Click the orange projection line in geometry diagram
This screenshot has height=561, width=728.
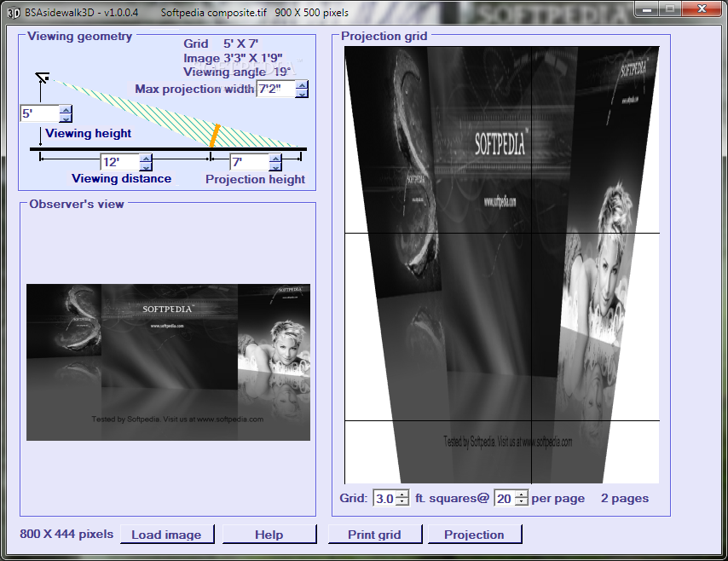coord(215,136)
